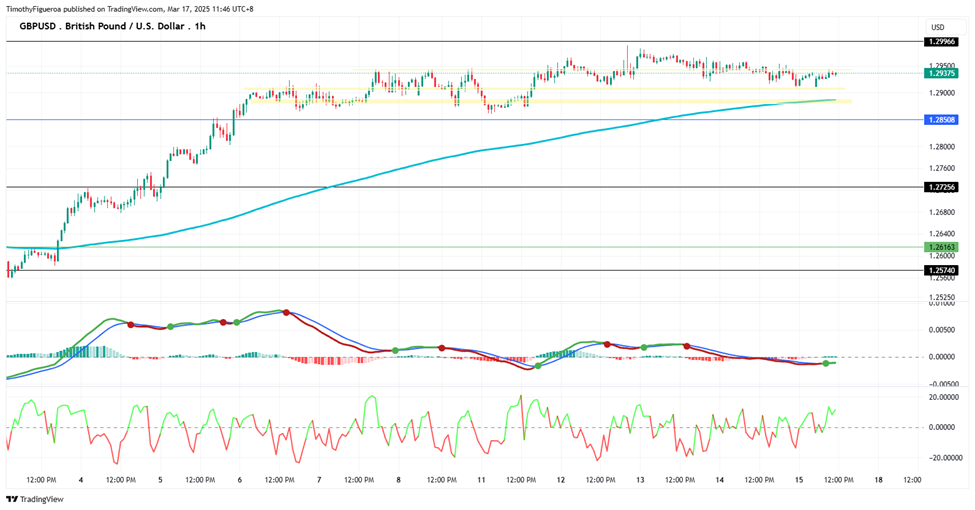Click the 1.25250 price axis value
975x510 pixels.
point(941,297)
